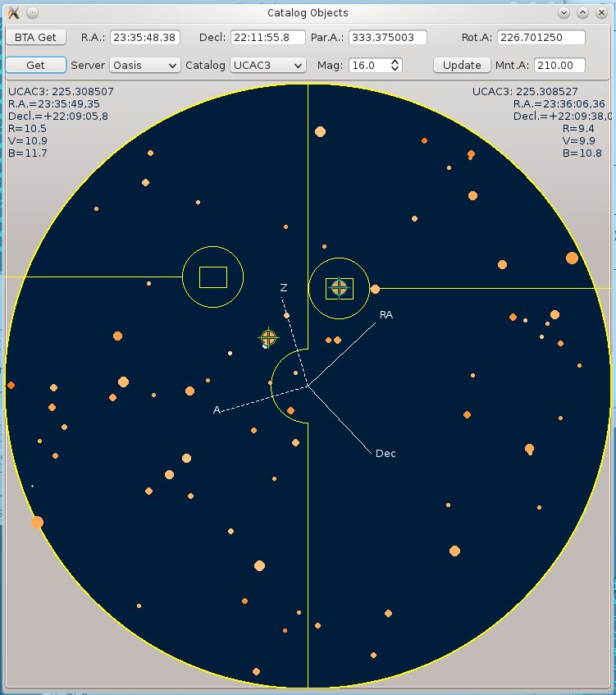Click the left UCAC3: 225.308507 label
The height and width of the screenshot is (695, 616).
[x=61, y=91]
